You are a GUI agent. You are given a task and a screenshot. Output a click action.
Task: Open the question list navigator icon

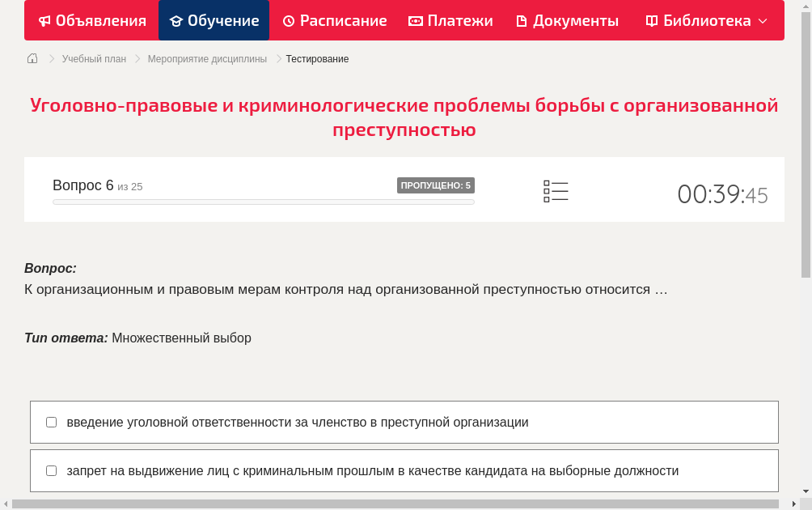(x=556, y=190)
